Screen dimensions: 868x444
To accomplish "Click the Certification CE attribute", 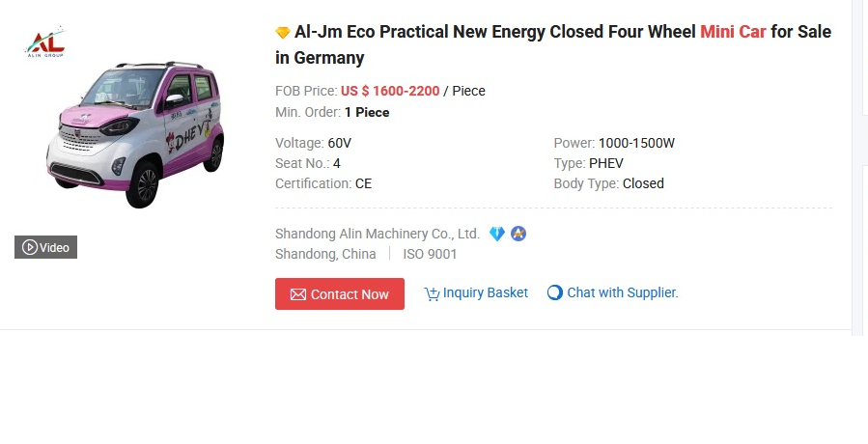I will (x=323, y=183).
